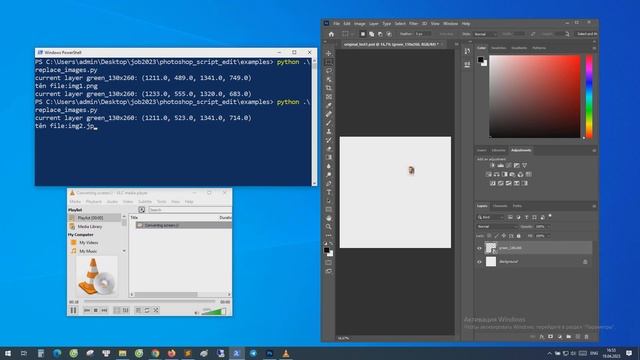Select the Frame tool
640x360 pixels.
coord(329,97)
